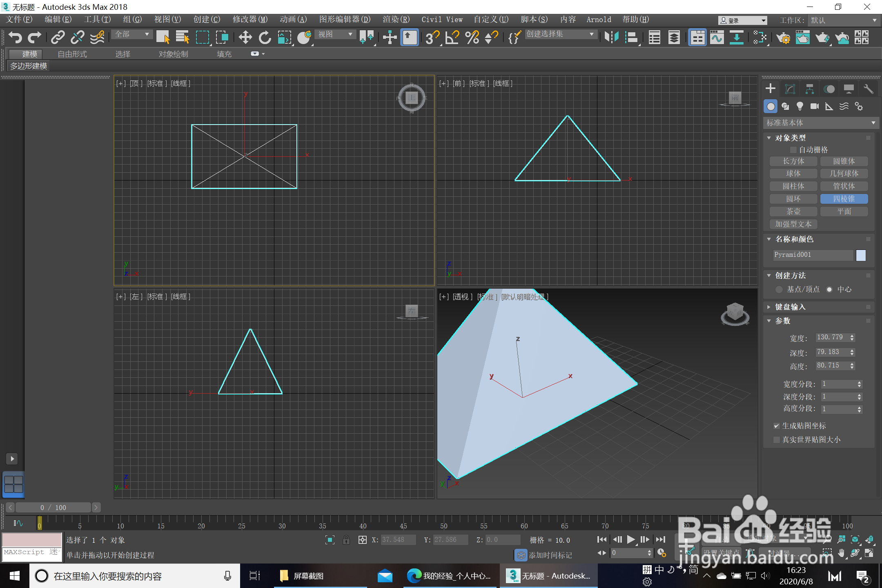
Task: Switch to Lights creation category
Action: point(800,107)
